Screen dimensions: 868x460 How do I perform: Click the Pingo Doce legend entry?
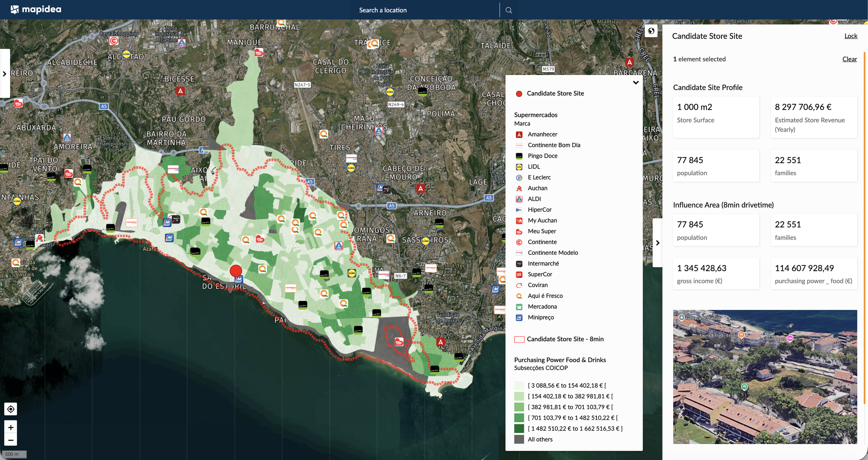(542, 156)
